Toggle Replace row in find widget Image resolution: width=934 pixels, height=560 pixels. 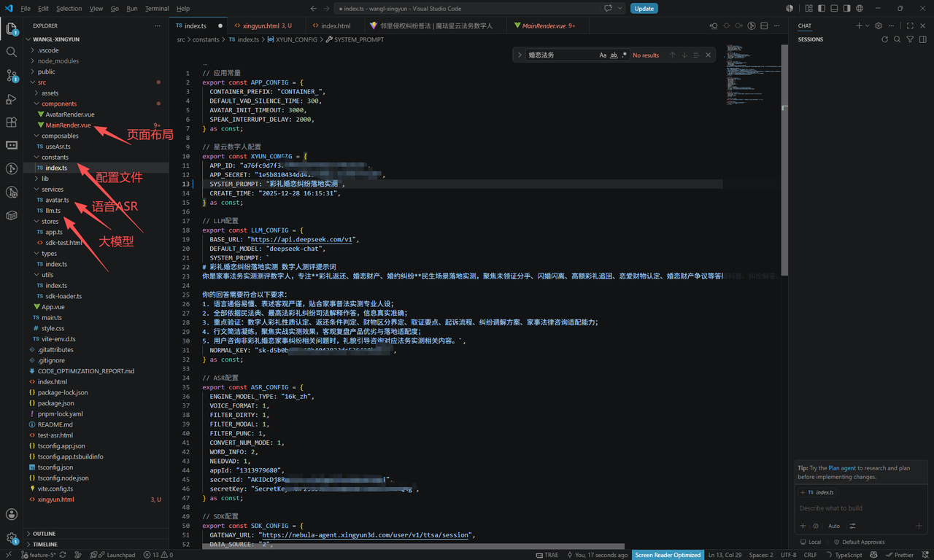520,55
